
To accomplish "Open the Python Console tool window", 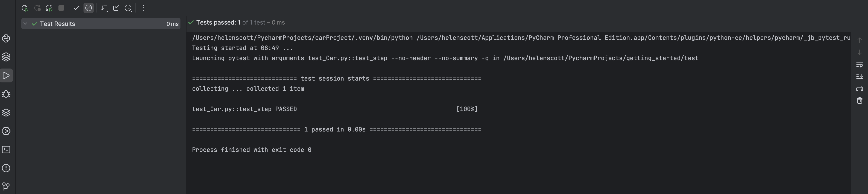I will tap(6, 39).
